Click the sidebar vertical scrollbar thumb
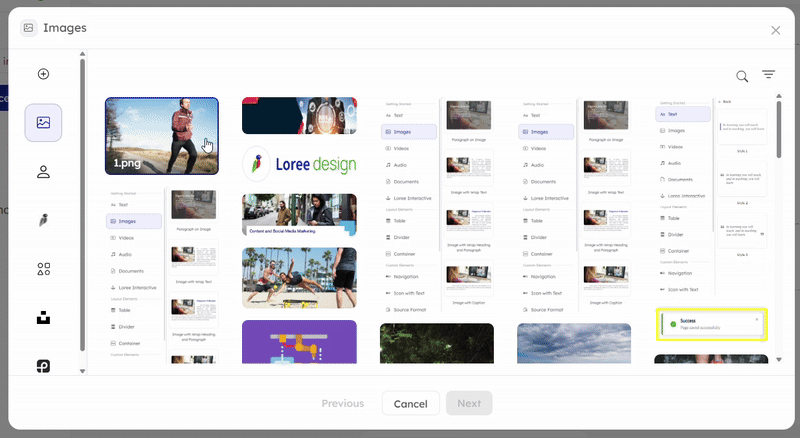Viewport: 800px width, 438px height. (x=82, y=205)
